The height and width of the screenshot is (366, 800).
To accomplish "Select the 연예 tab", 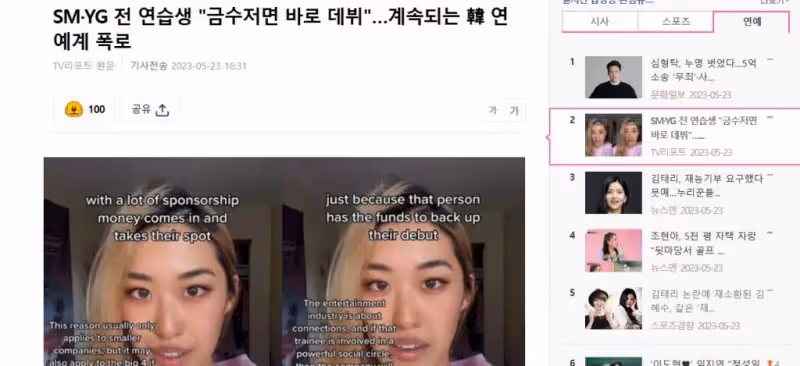I will 752,21.
